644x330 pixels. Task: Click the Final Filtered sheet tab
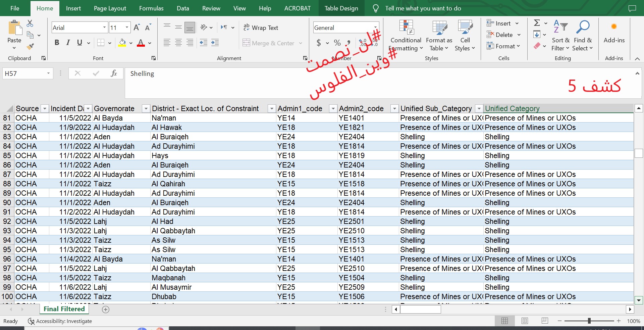pyautogui.click(x=64, y=309)
